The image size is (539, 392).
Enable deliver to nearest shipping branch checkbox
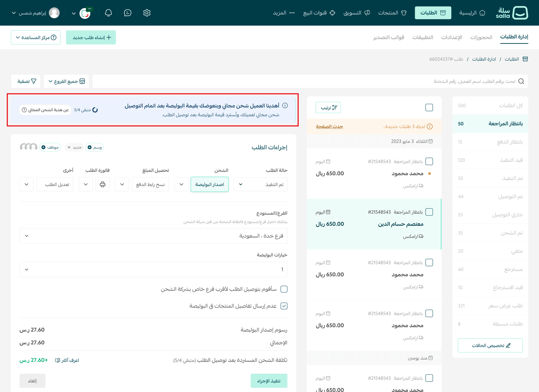[284, 289]
